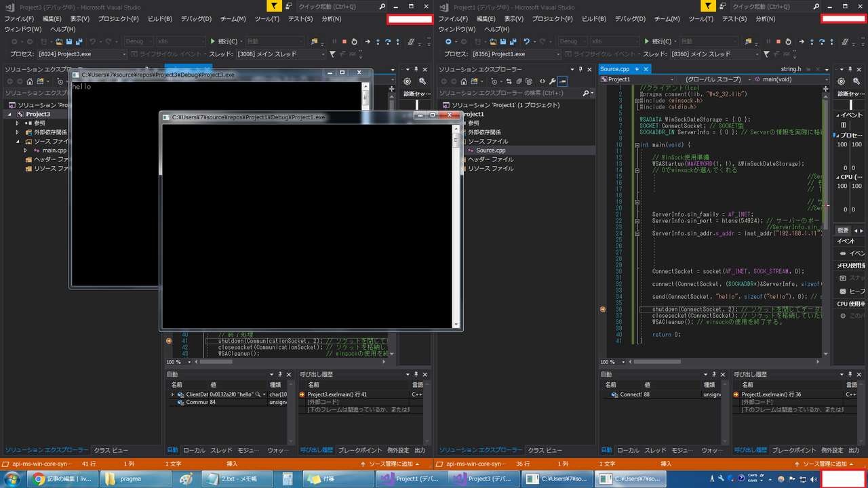Open ツール(T) menu in Project1 window
The width and height of the screenshot is (868, 488).
(701, 19)
